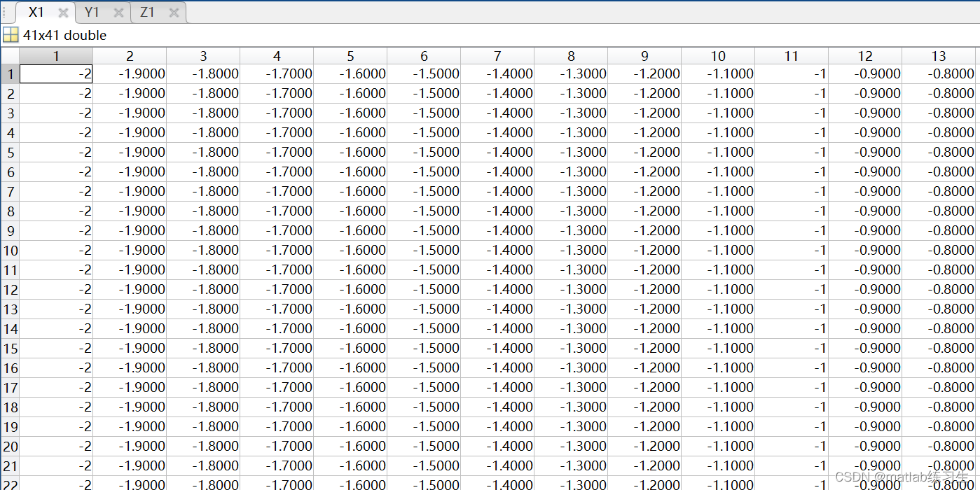Click the 41x41 double variable icon
The image size is (980, 490).
[x=12, y=35]
